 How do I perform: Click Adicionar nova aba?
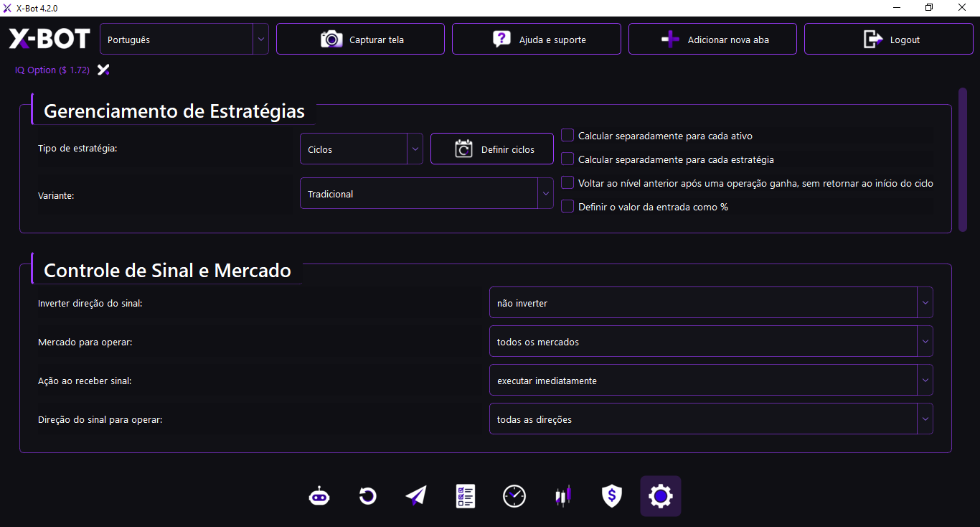[712, 39]
